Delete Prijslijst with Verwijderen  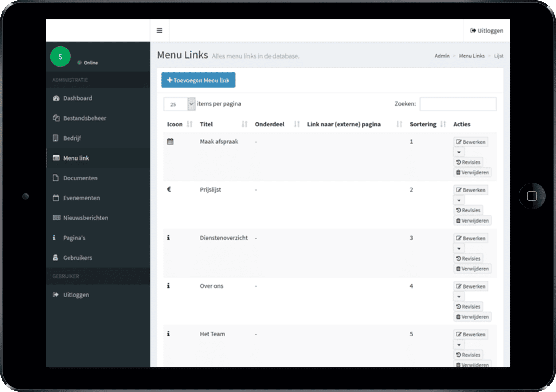[472, 221]
